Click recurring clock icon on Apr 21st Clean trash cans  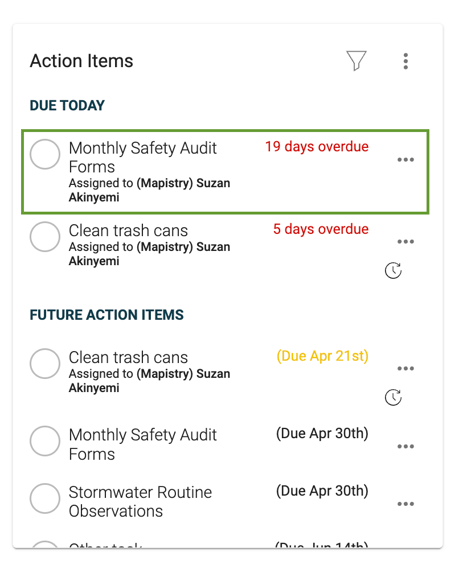pos(393,397)
